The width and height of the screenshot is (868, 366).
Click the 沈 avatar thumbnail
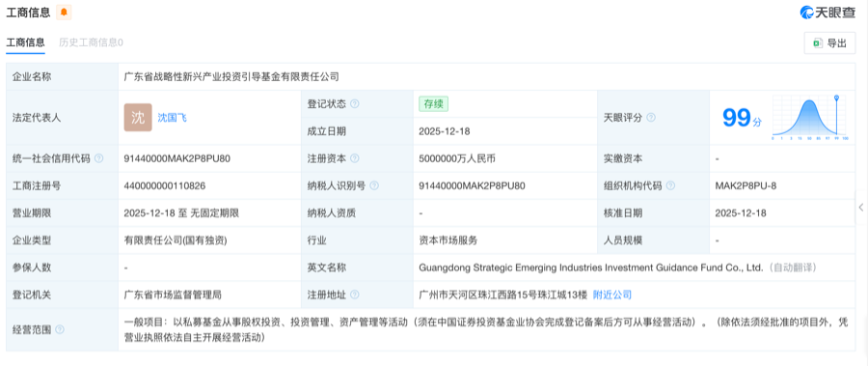tap(138, 118)
